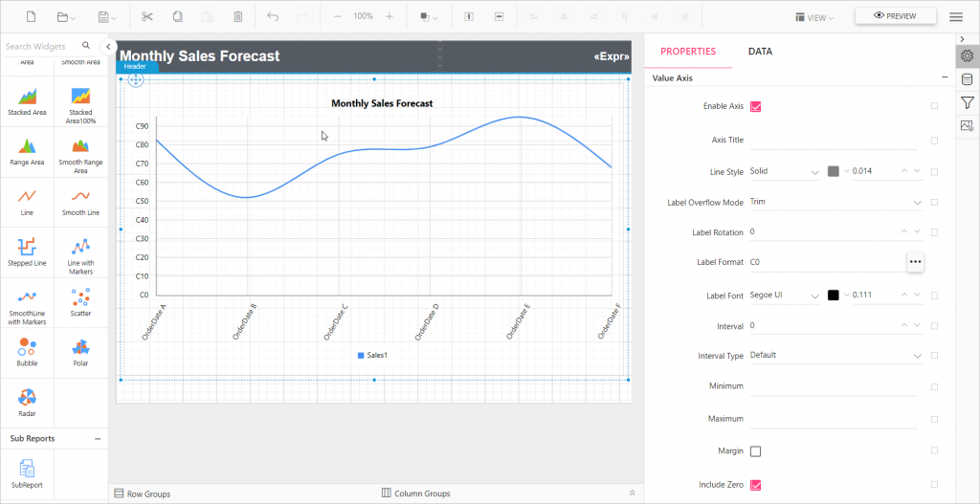Click the Maximum input field

pos(834,419)
